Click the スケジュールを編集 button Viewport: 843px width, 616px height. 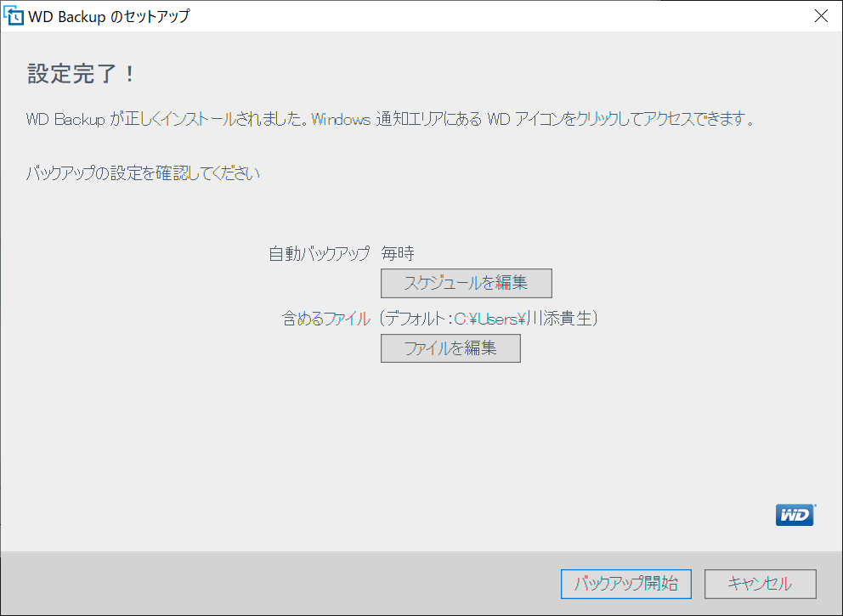[467, 283]
